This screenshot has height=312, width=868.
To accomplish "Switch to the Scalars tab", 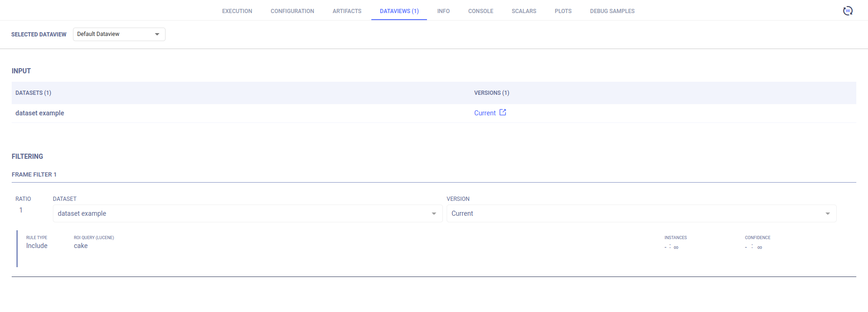I will coord(524,11).
